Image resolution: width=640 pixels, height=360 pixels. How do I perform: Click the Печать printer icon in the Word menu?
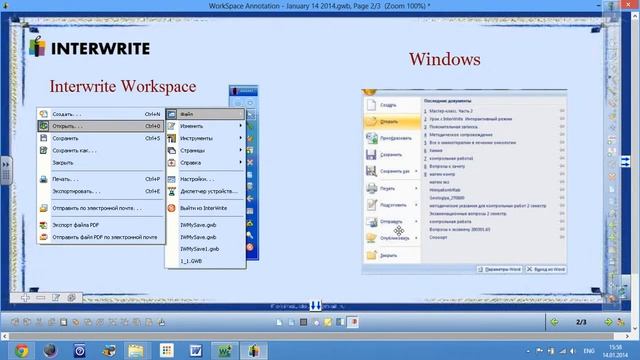click(371, 188)
